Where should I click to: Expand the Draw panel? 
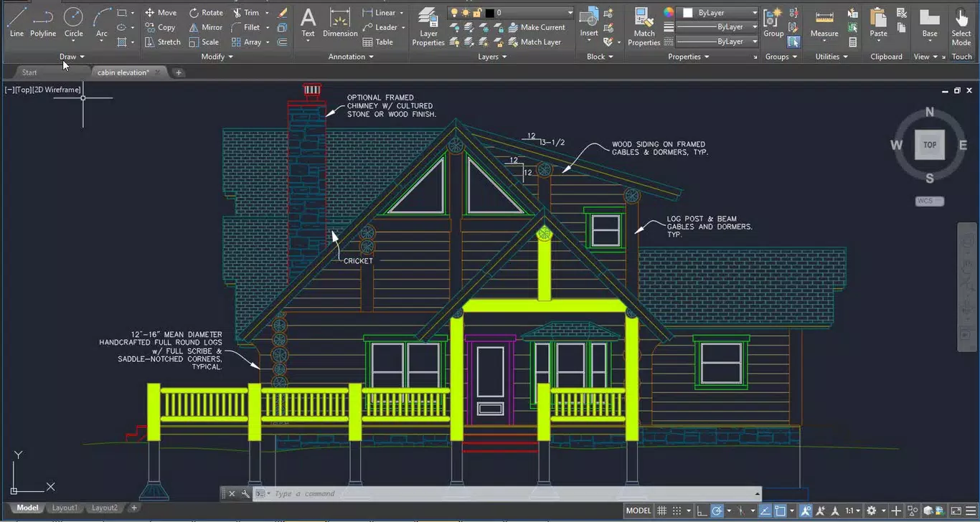pyautogui.click(x=72, y=57)
